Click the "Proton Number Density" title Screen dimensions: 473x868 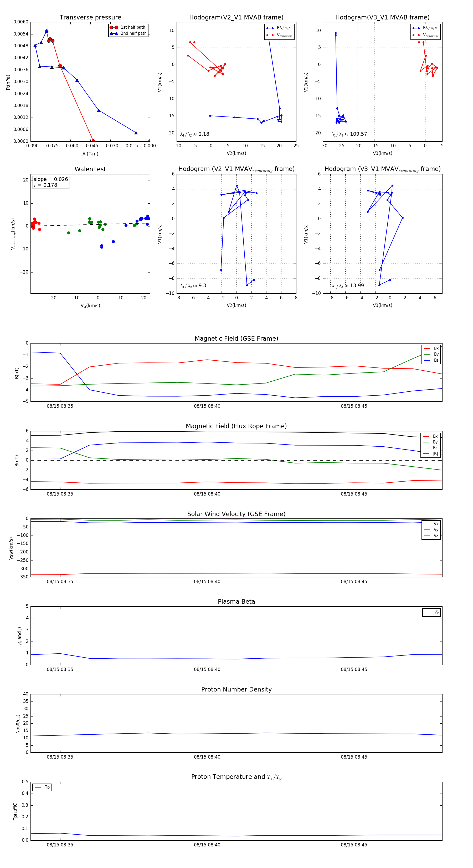tap(236, 689)
